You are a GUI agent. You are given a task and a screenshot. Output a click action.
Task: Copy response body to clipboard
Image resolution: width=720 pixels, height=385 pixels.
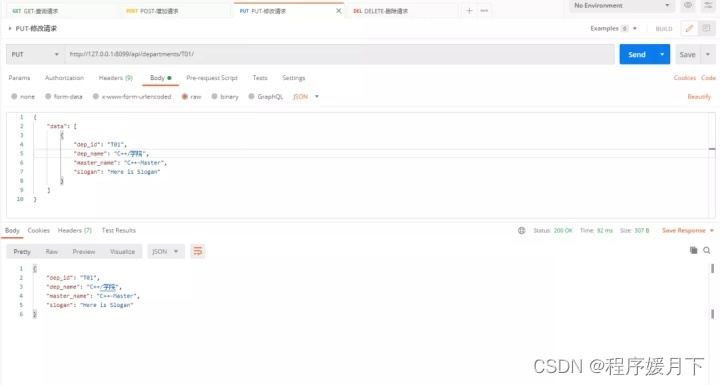[x=693, y=250]
